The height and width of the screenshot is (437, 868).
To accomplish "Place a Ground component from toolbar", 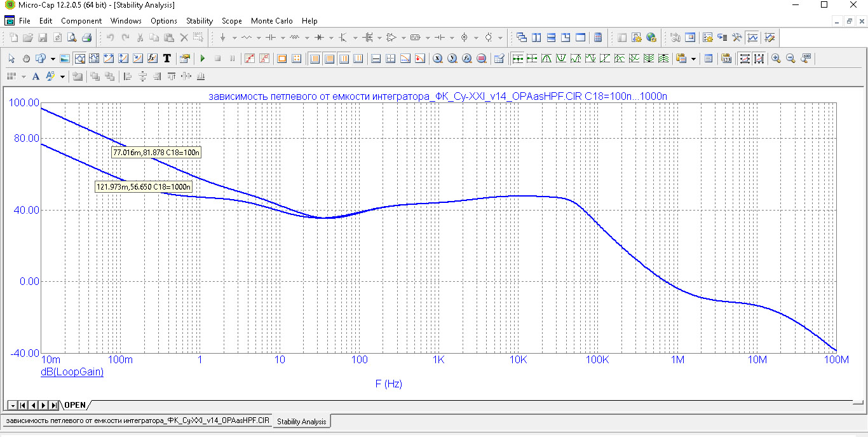I will (x=222, y=38).
